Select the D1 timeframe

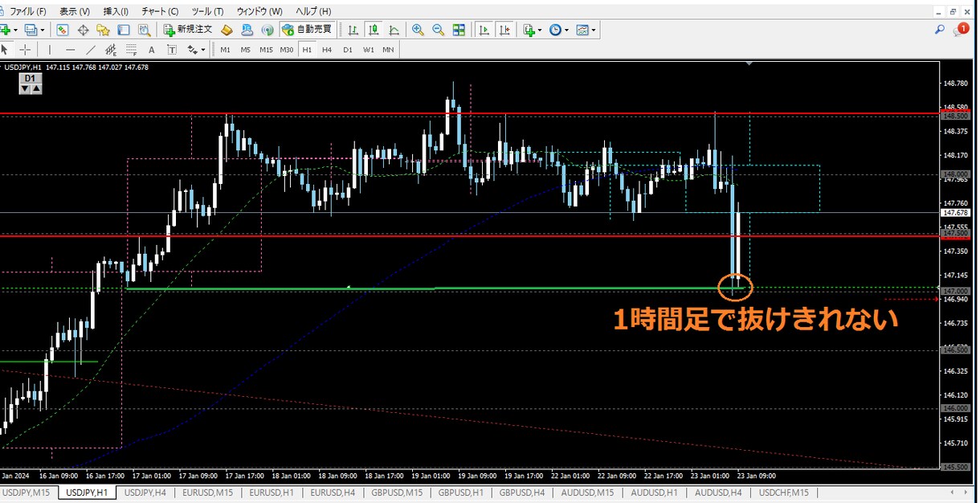pos(348,50)
